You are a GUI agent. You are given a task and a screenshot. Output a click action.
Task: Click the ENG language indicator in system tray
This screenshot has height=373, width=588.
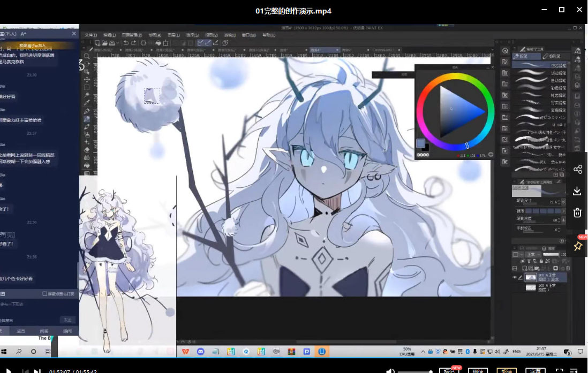pyautogui.click(x=516, y=352)
